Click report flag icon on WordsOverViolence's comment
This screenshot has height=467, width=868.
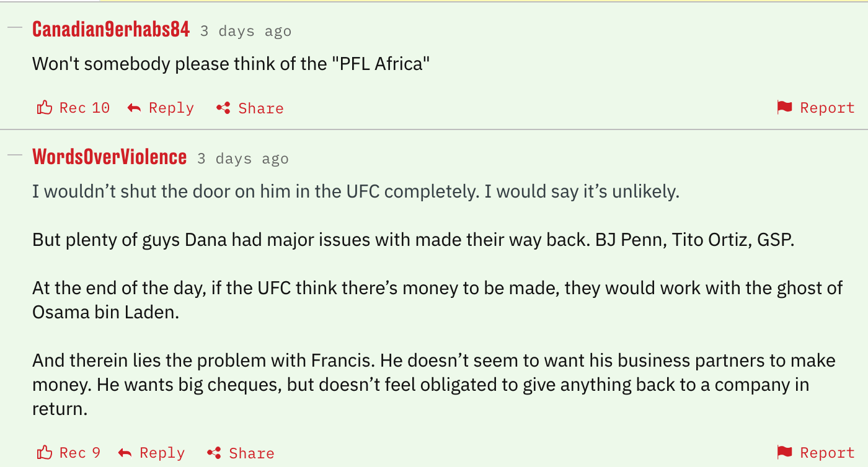(x=784, y=453)
